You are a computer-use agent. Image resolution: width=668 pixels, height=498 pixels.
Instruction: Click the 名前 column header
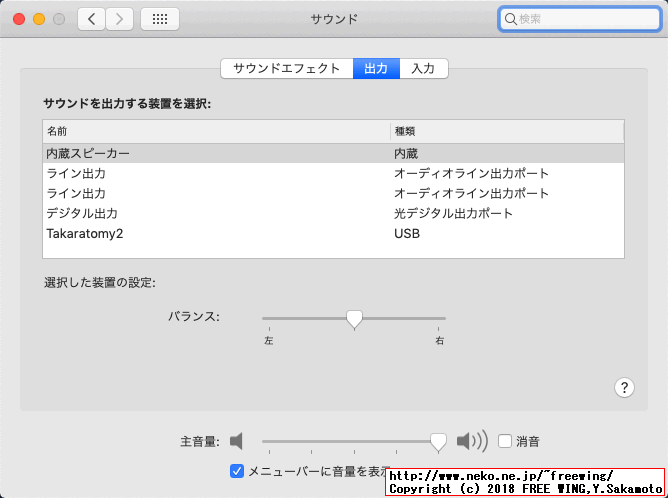[x=216, y=132]
